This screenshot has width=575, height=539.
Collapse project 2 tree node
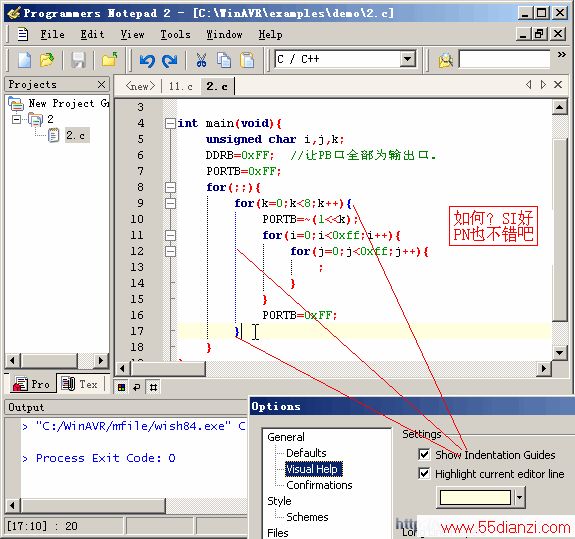coord(16,119)
